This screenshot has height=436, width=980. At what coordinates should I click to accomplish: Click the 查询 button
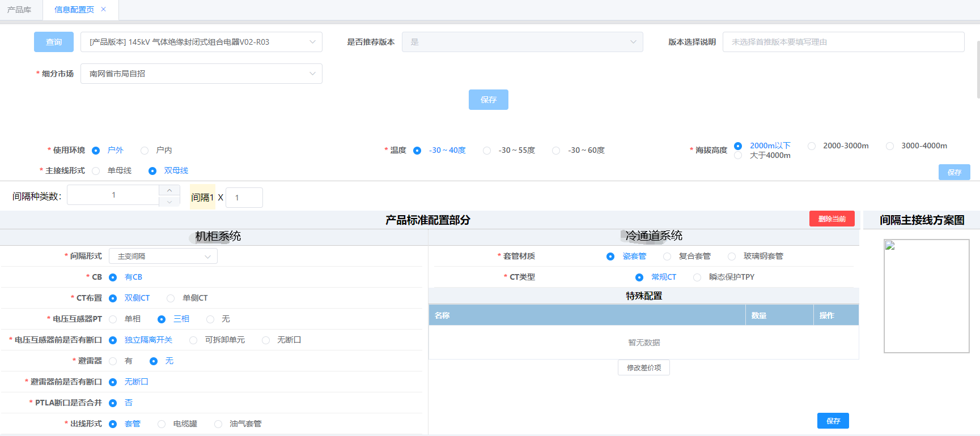(x=54, y=42)
